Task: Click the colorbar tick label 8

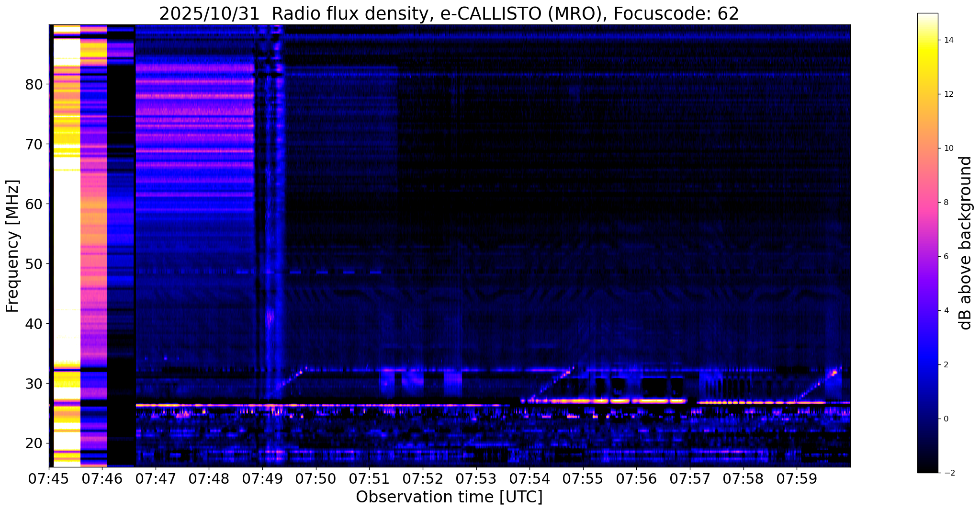Action: pos(945,203)
